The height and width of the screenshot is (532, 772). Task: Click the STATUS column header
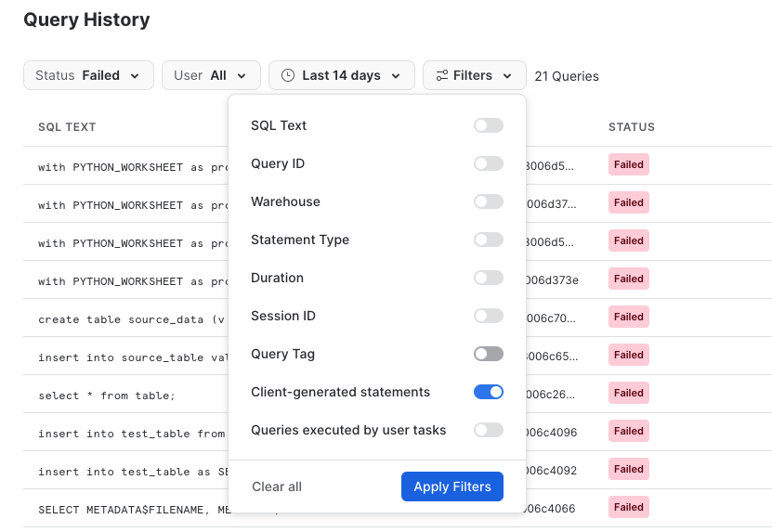pos(632,127)
